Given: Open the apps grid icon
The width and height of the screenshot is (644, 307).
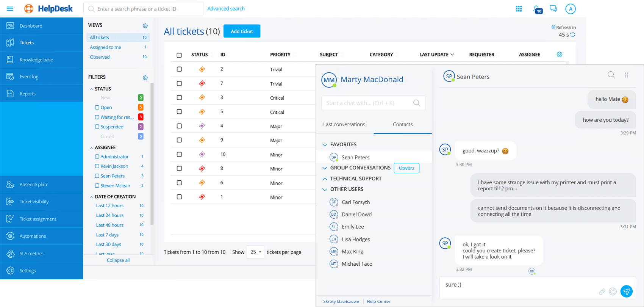Looking at the screenshot, I should point(519,9).
